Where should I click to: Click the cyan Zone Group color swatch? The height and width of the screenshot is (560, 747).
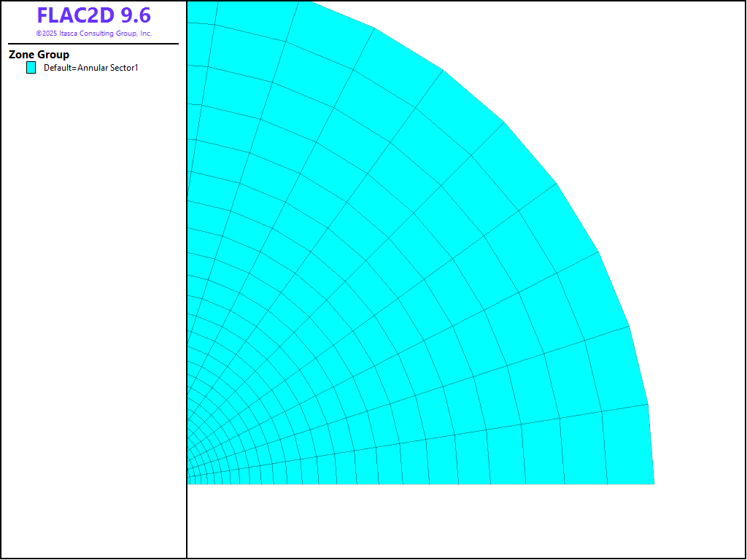tap(31, 68)
